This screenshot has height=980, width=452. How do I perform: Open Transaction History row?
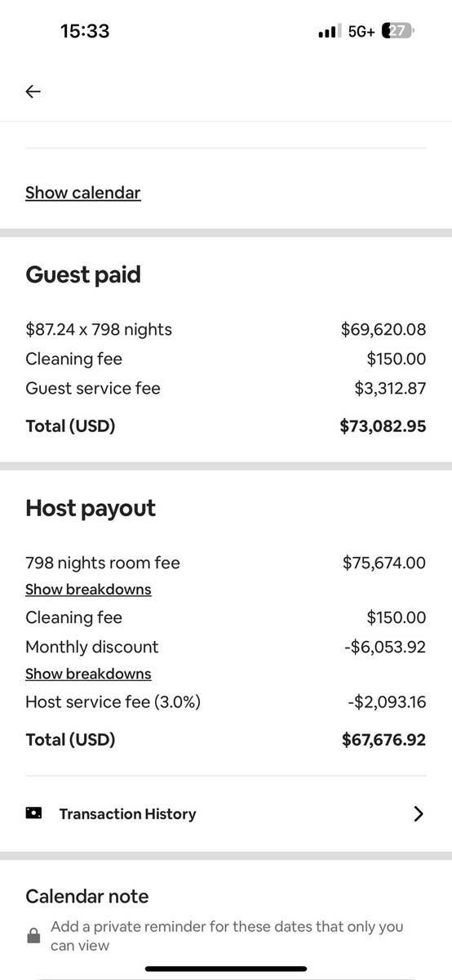(x=226, y=813)
